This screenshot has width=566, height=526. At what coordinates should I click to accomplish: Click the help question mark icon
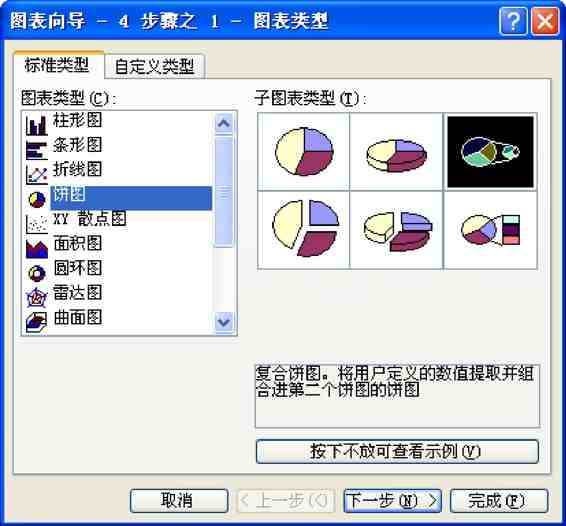click(x=512, y=21)
